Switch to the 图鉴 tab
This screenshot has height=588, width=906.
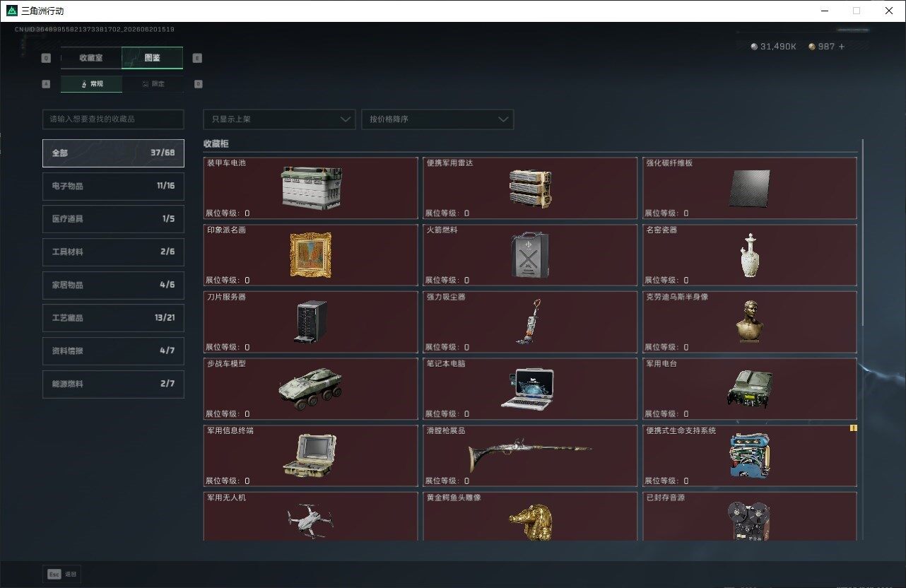pyautogui.click(x=152, y=58)
